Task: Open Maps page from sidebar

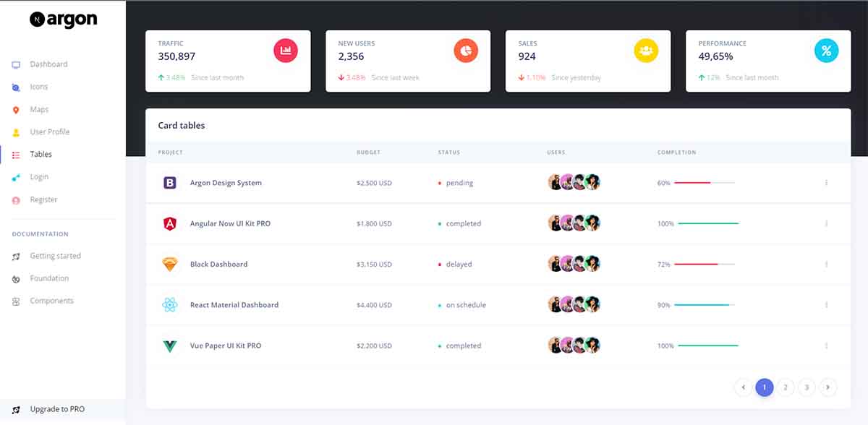Action: tap(39, 110)
